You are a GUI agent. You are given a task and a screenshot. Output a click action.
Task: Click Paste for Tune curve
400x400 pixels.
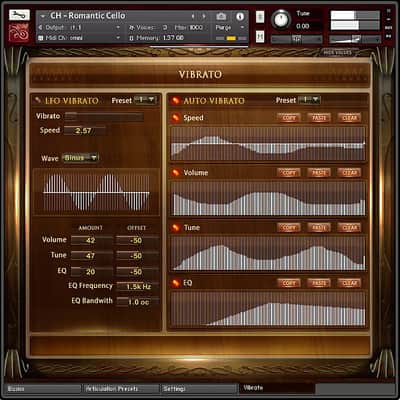[x=319, y=228]
